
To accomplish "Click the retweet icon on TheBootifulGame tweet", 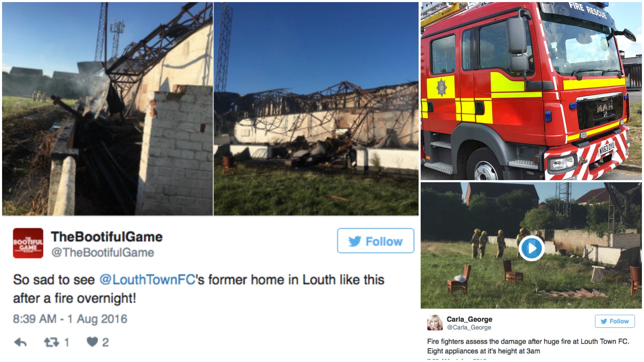I will [51, 342].
